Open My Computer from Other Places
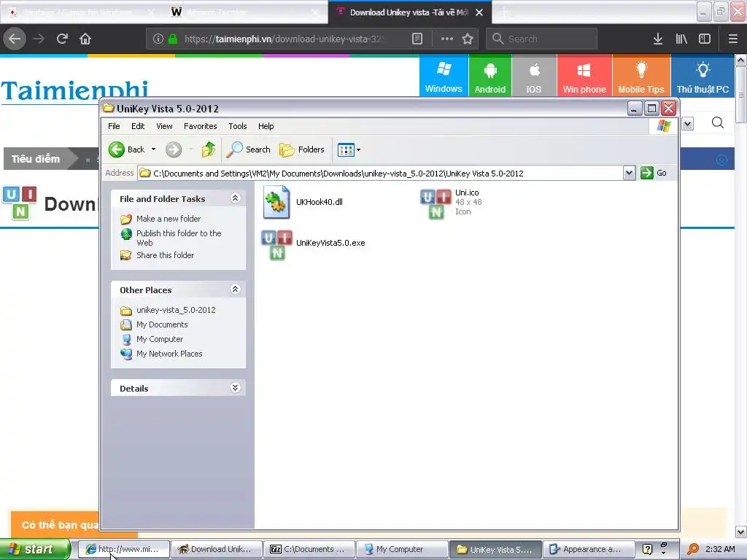747x560 pixels. 160,339
